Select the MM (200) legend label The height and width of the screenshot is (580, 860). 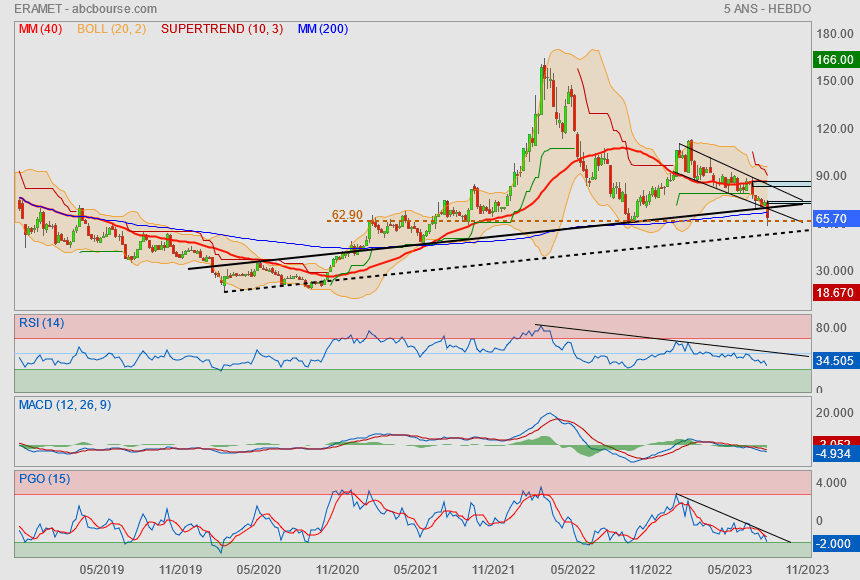(323, 29)
